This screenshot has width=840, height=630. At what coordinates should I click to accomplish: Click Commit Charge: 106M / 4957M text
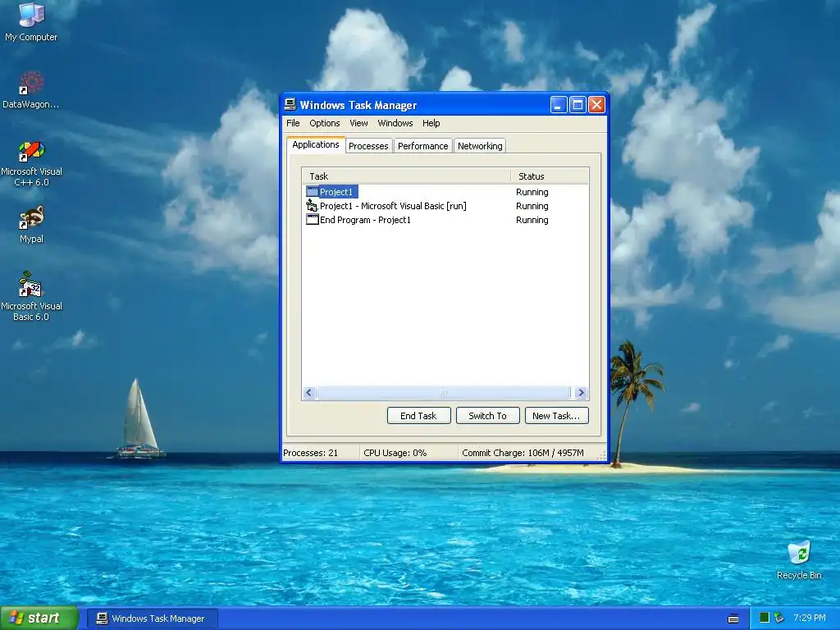[523, 453]
